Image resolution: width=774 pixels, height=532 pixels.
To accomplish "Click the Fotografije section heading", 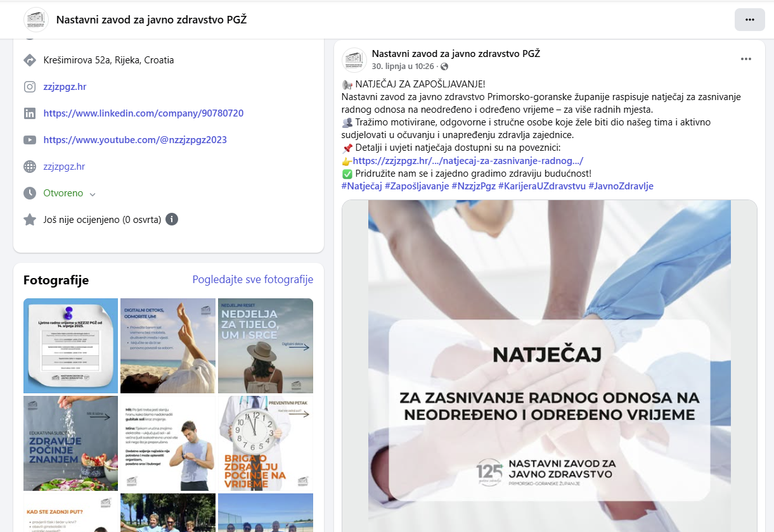I will tap(56, 280).
